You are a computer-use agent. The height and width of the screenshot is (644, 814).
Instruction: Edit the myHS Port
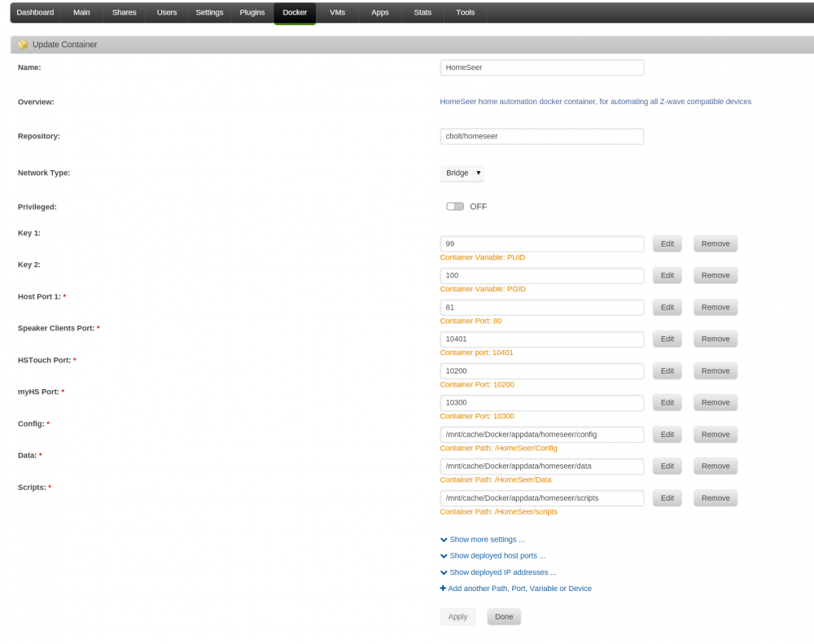point(667,403)
